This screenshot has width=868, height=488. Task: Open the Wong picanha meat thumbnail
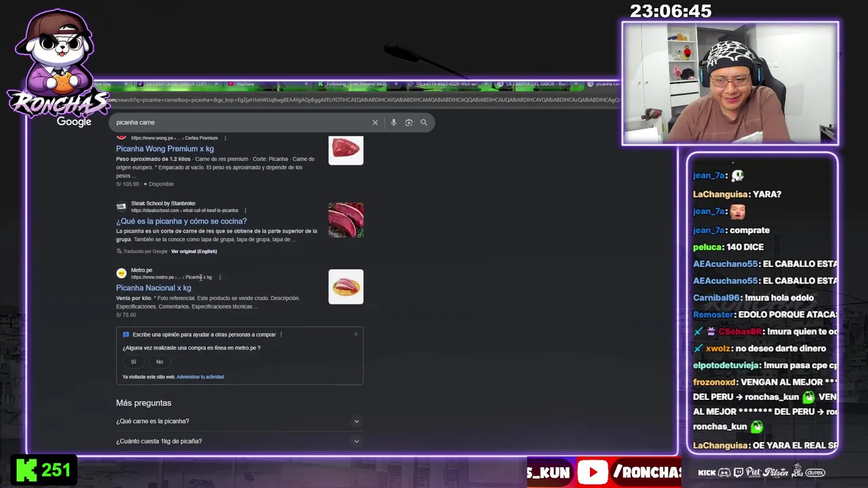coord(346,150)
